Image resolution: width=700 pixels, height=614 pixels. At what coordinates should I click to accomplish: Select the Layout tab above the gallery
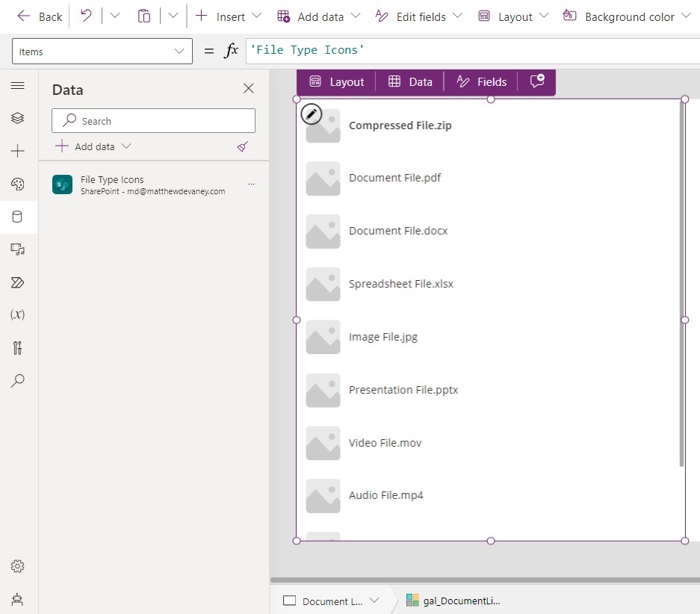tap(337, 81)
